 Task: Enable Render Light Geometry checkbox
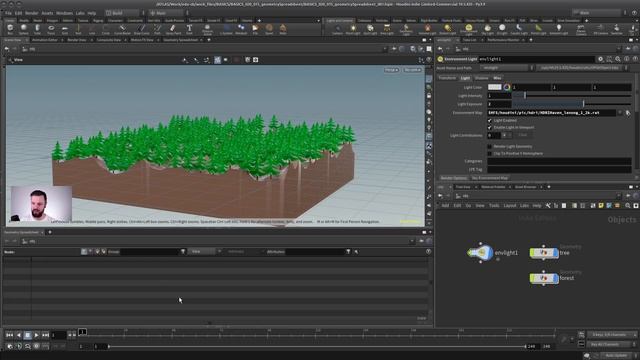pyautogui.click(x=489, y=146)
